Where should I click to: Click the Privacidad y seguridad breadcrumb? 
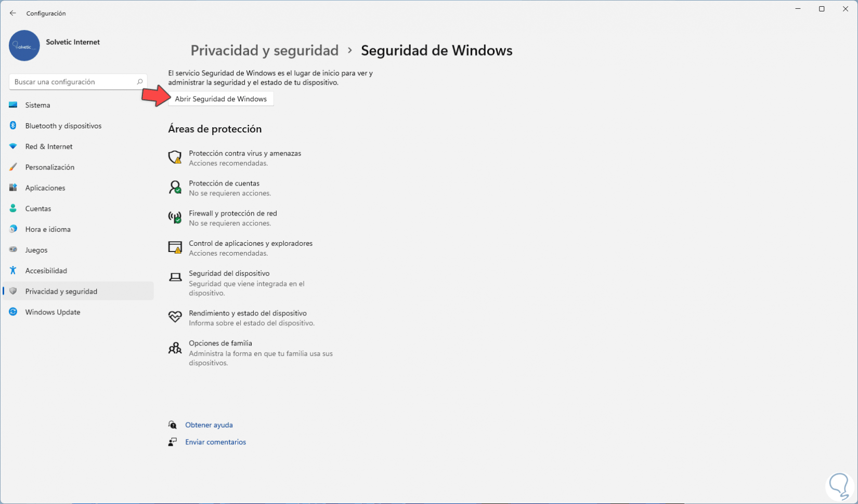(264, 50)
